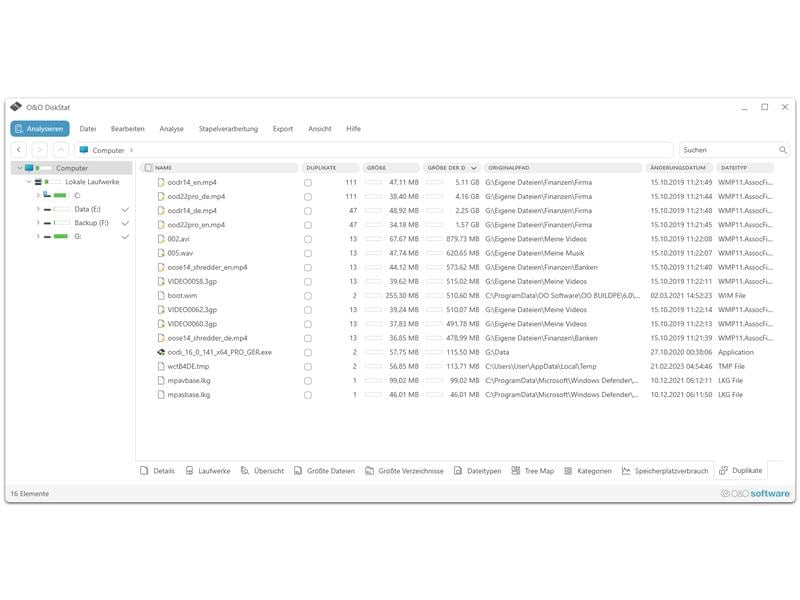
Task: Click the file icon of VIDEO0062.3gp
Action: point(161,310)
